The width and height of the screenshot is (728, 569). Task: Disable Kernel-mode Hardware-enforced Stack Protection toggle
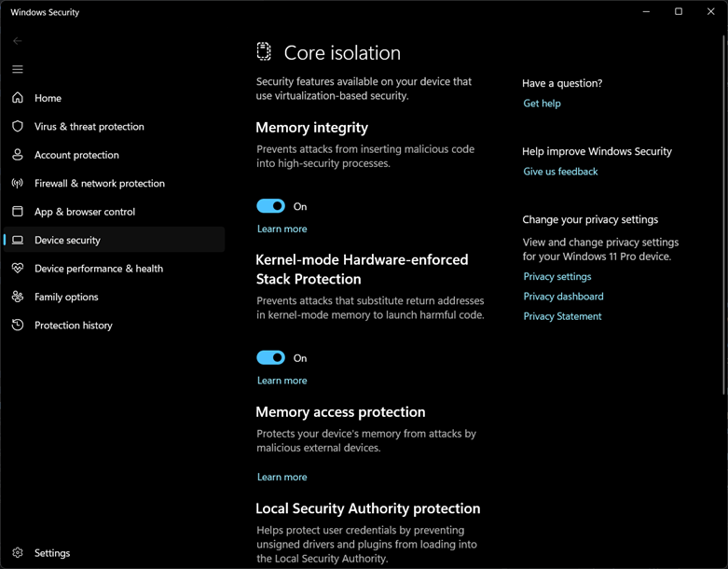[270, 357]
